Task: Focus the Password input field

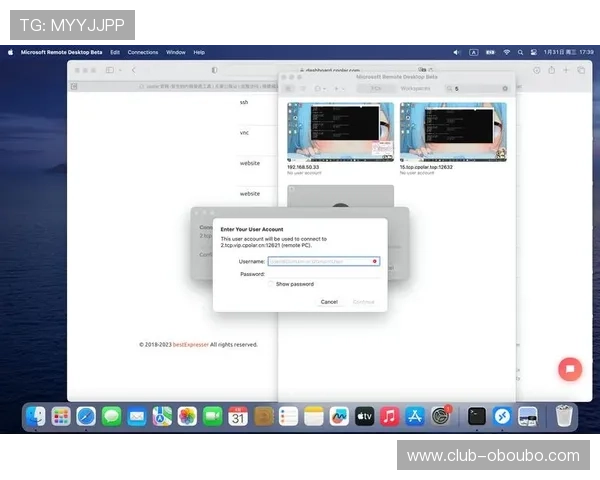Action: (323, 273)
